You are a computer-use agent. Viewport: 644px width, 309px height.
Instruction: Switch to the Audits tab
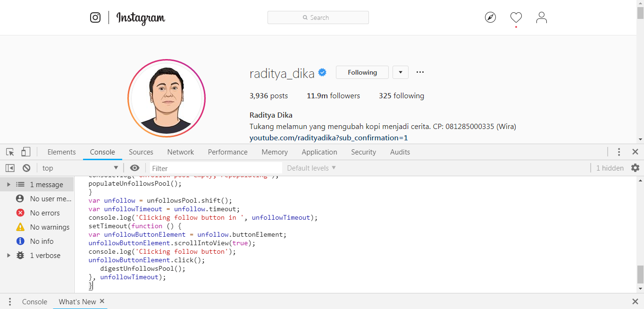(x=400, y=152)
